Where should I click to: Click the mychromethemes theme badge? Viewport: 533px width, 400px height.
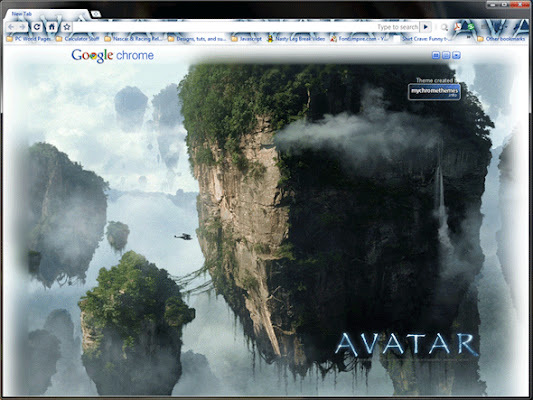click(434, 92)
